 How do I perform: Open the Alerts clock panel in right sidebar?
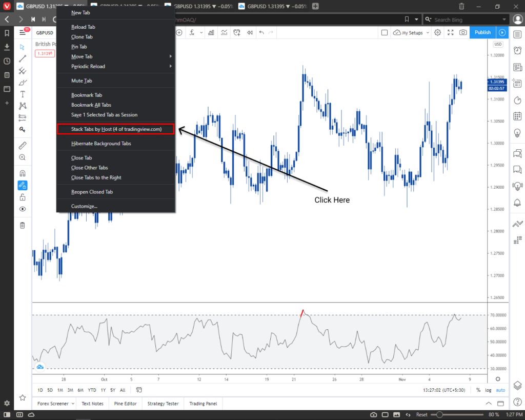coord(517,51)
